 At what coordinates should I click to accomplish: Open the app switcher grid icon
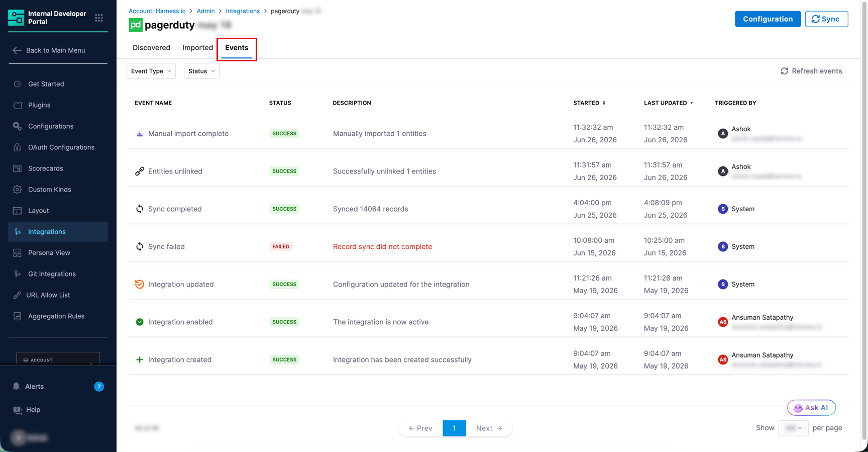[99, 18]
